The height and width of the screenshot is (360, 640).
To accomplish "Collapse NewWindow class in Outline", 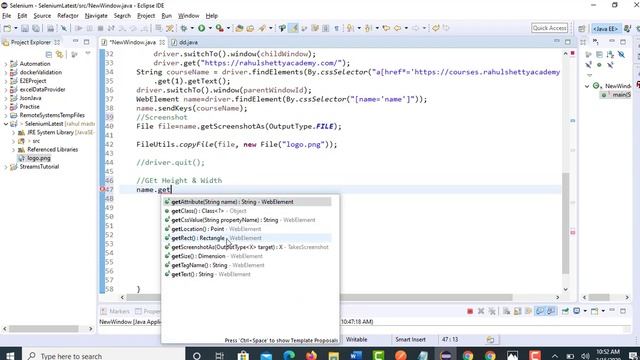I will pos(587,86).
